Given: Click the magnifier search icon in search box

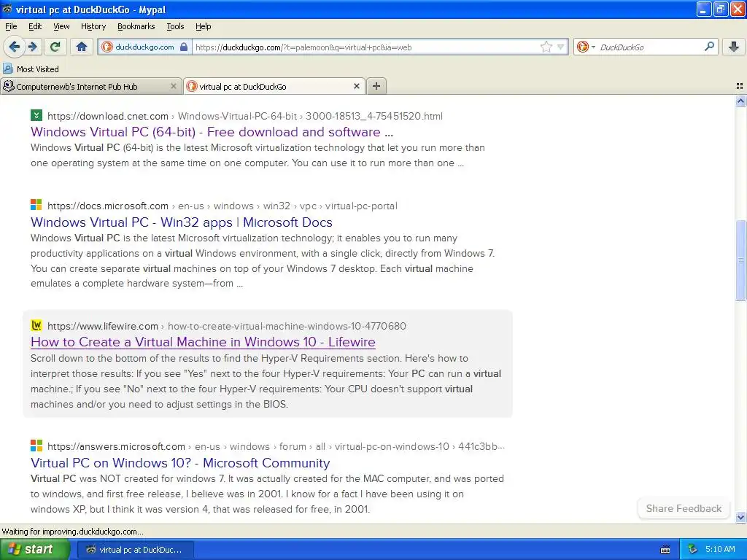Looking at the screenshot, I should pos(709,47).
